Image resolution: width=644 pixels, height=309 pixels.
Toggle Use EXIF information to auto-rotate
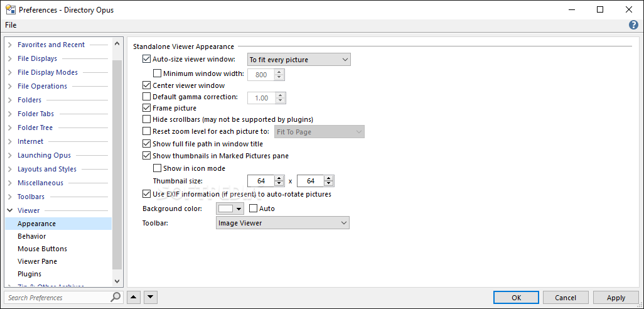146,193
